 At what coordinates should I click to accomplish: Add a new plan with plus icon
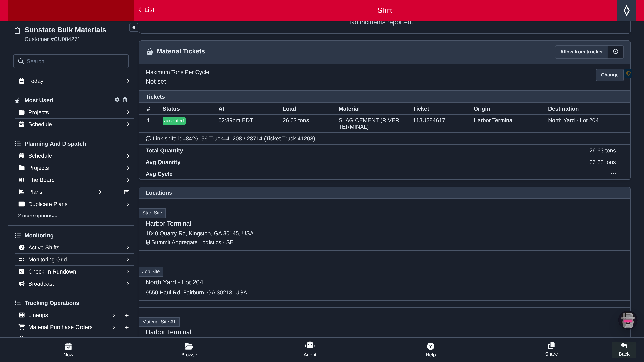pos(113,192)
